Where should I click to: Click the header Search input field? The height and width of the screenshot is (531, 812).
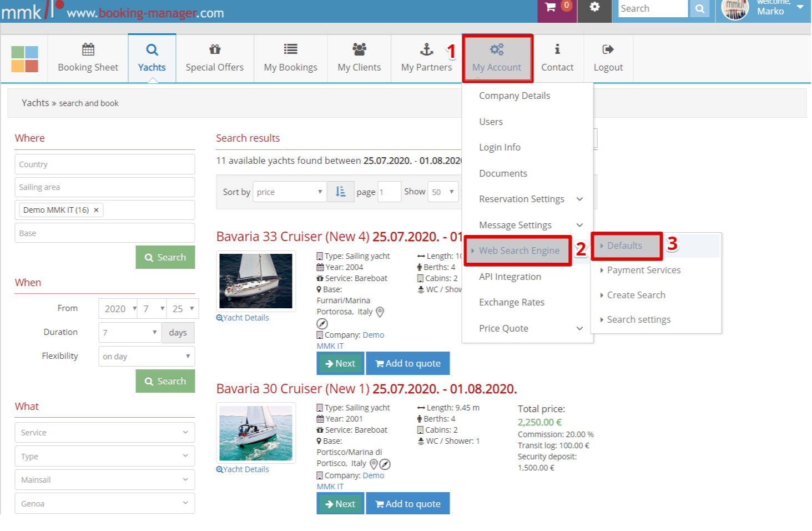(x=653, y=8)
